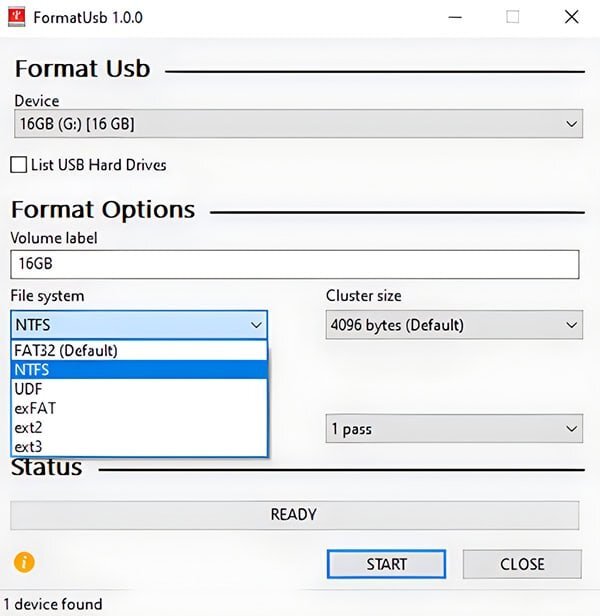
Task: Expand the Cluster size dropdown
Action: [454, 325]
